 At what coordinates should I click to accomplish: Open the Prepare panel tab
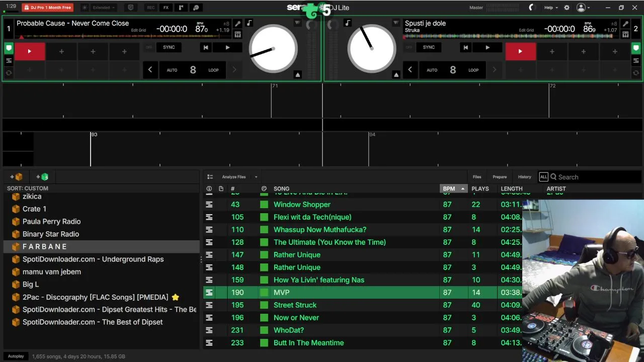pyautogui.click(x=500, y=177)
